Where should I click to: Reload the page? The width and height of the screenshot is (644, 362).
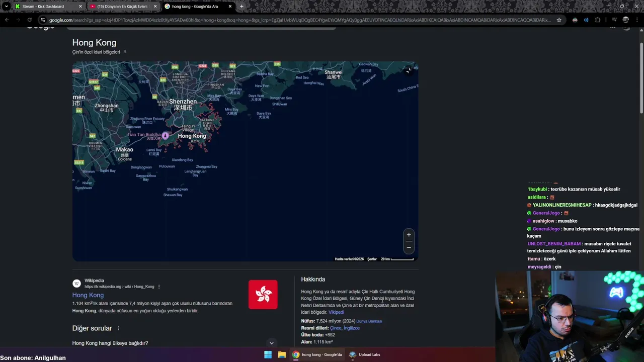click(29, 20)
